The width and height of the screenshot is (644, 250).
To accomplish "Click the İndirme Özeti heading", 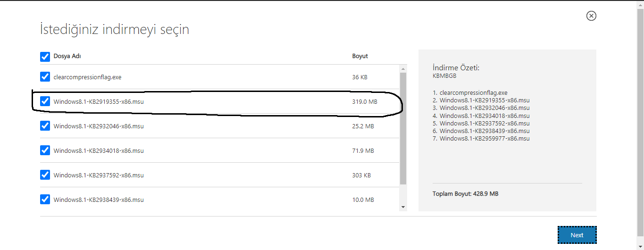I will (x=456, y=68).
